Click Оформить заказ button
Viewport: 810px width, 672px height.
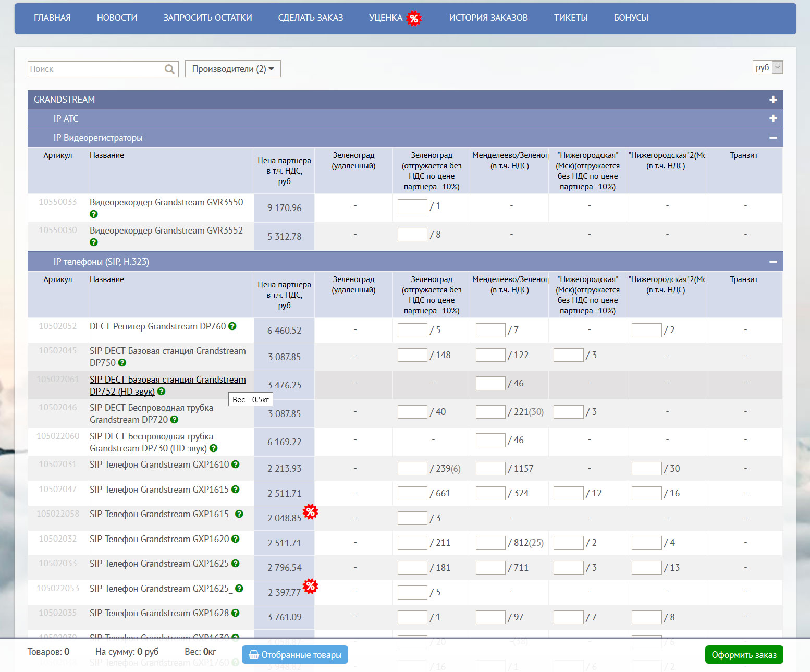744,655
